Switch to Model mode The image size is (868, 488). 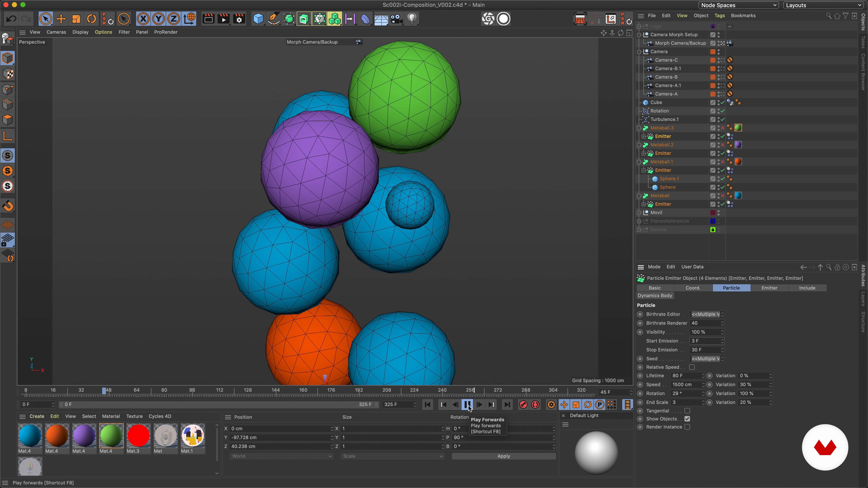point(8,58)
